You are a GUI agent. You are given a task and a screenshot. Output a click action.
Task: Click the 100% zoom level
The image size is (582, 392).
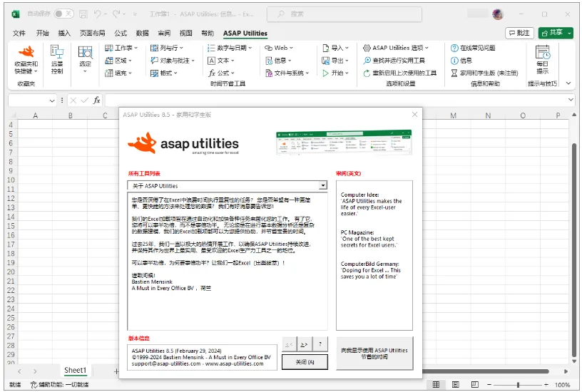[562, 385]
